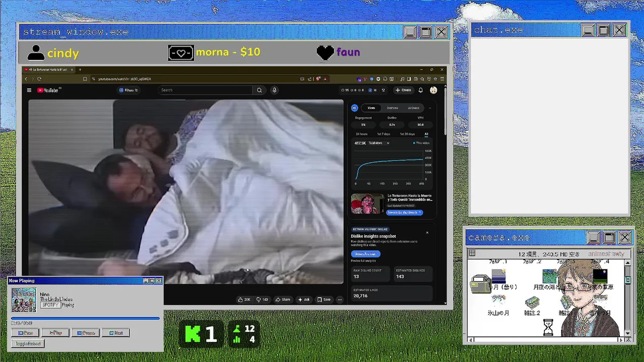Click the hourglass icon in camera.exe
Viewport: 644px width, 362px height.
[548, 327]
